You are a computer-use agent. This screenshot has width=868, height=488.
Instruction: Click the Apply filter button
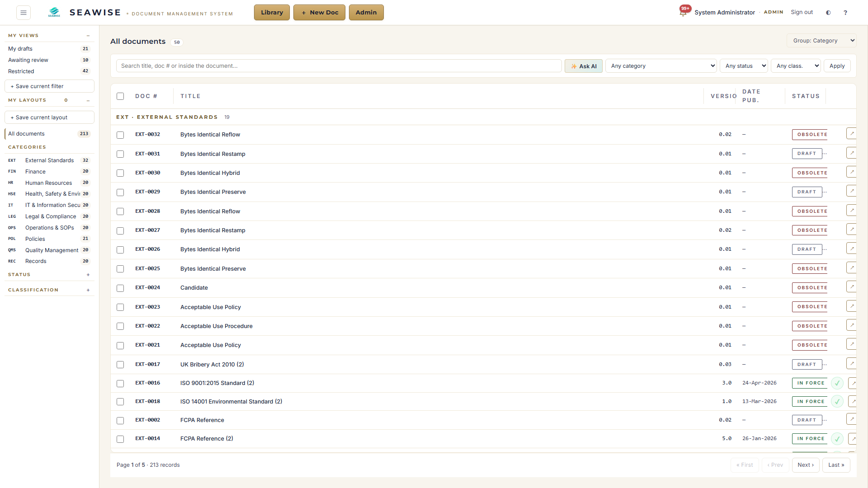tap(837, 66)
